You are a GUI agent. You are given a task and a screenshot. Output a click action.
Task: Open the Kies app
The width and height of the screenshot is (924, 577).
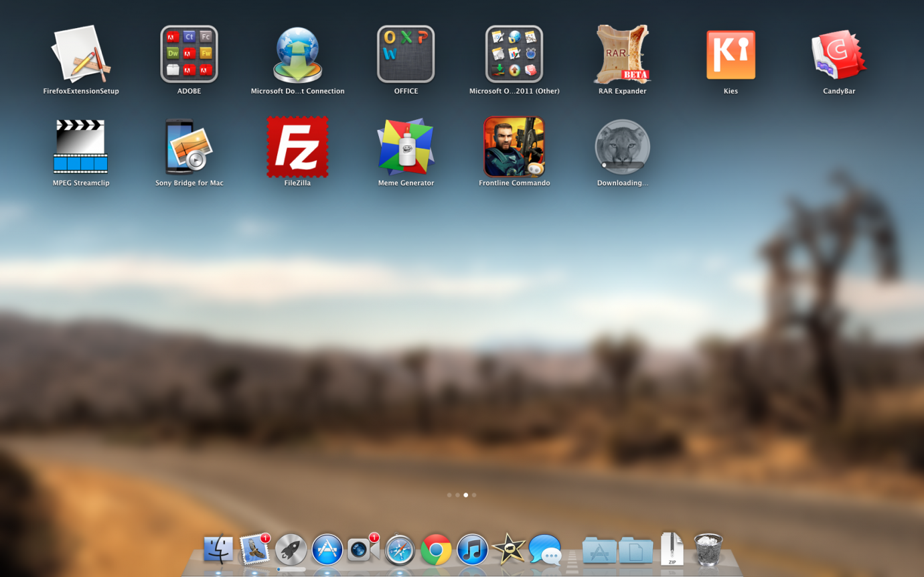(730, 55)
